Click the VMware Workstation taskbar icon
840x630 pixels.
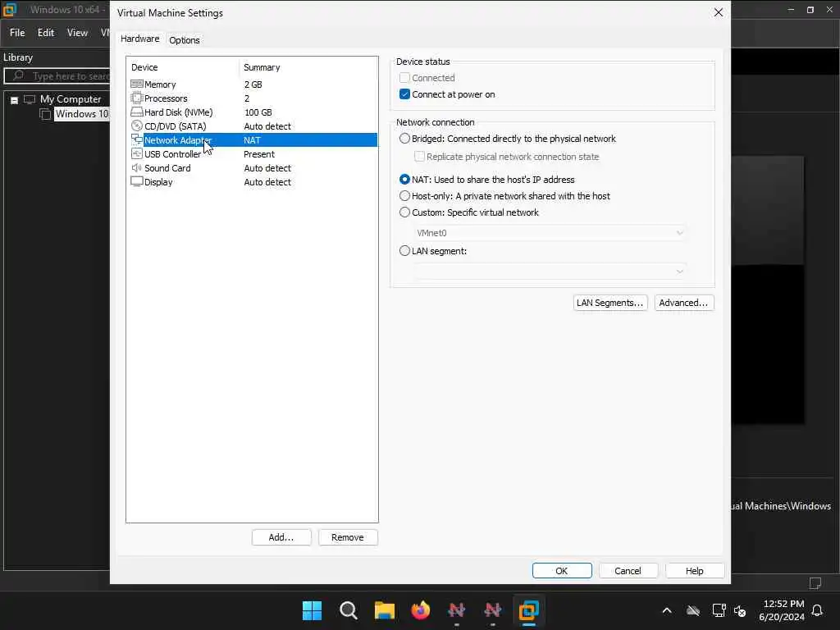pyautogui.click(x=529, y=610)
